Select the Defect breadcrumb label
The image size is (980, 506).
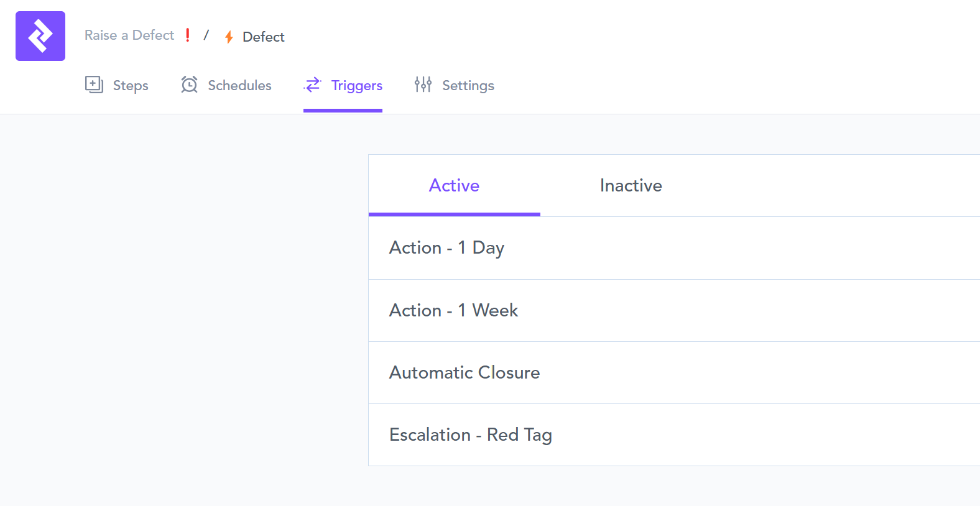pyautogui.click(x=263, y=37)
